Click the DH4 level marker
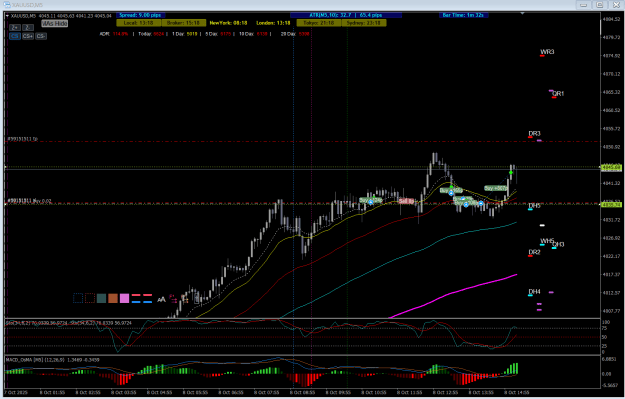The height and width of the screenshot is (399, 625). [x=534, y=292]
